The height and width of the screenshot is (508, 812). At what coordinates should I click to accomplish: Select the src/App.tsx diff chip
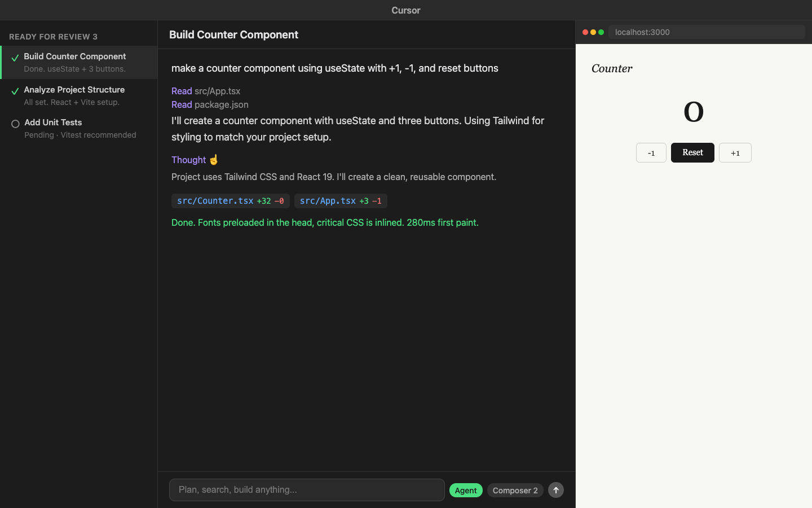[340, 201]
